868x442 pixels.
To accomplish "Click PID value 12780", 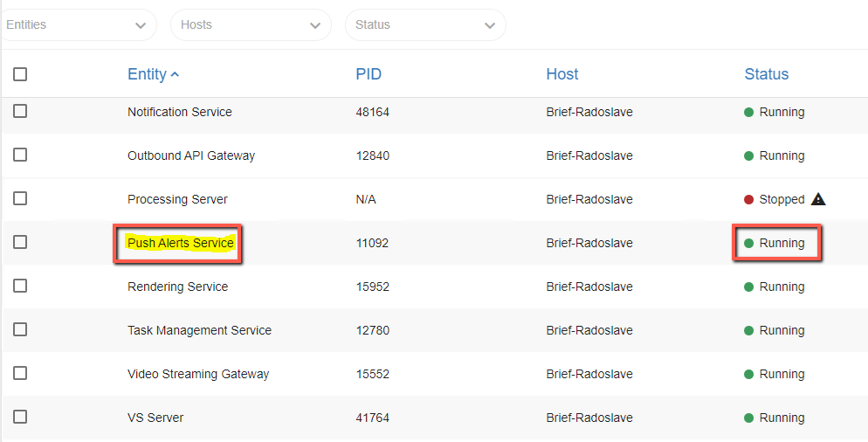I will tap(373, 331).
